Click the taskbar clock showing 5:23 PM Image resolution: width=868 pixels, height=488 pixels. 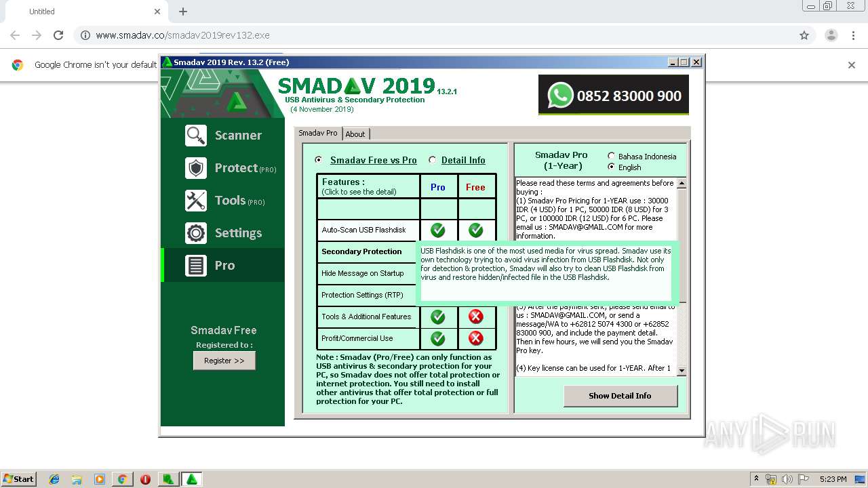click(833, 479)
